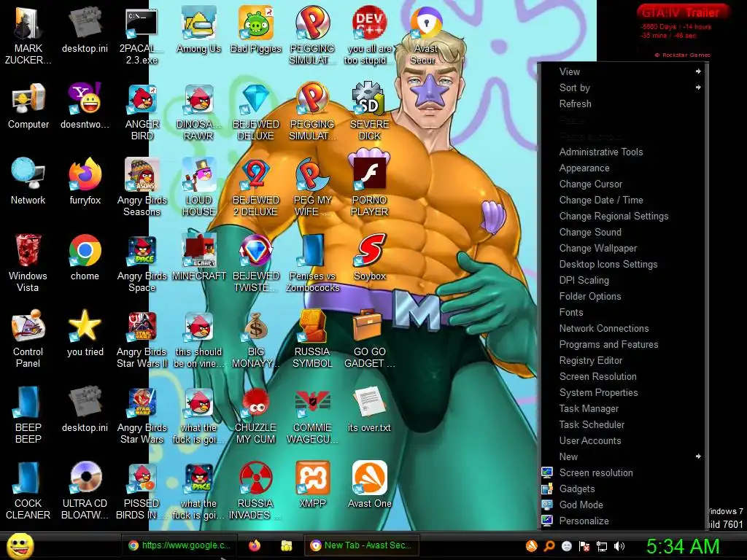This screenshot has height=560, width=747.
Task: Select the Network desktop icon
Action: pyautogui.click(x=28, y=181)
